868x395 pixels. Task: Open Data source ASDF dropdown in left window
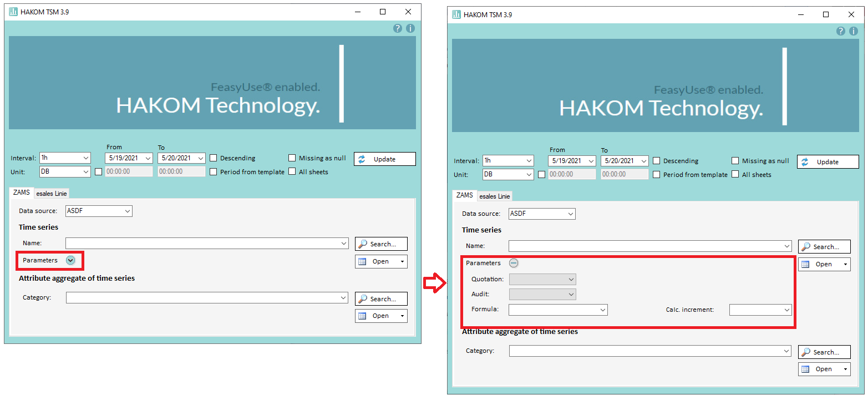coord(99,211)
